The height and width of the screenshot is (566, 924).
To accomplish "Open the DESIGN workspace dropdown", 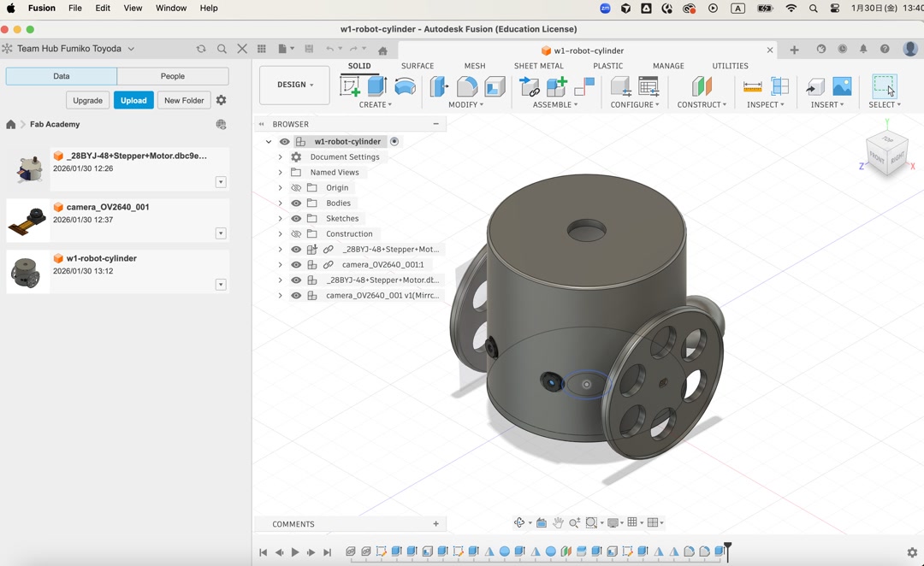I will click(294, 85).
